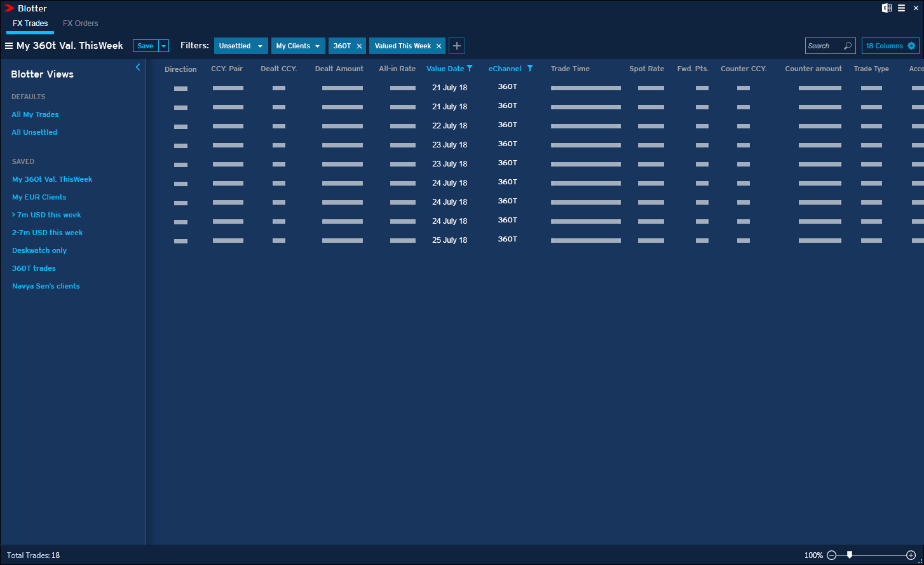
Task: Select the All Unsettled default view
Action: pos(34,132)
